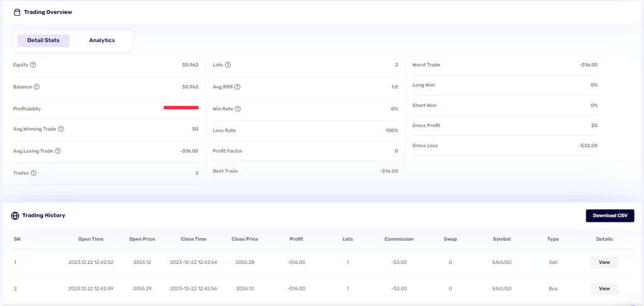Click the Open Price column header
Screen dimensions: 644x306
click(x=142, y=239)
